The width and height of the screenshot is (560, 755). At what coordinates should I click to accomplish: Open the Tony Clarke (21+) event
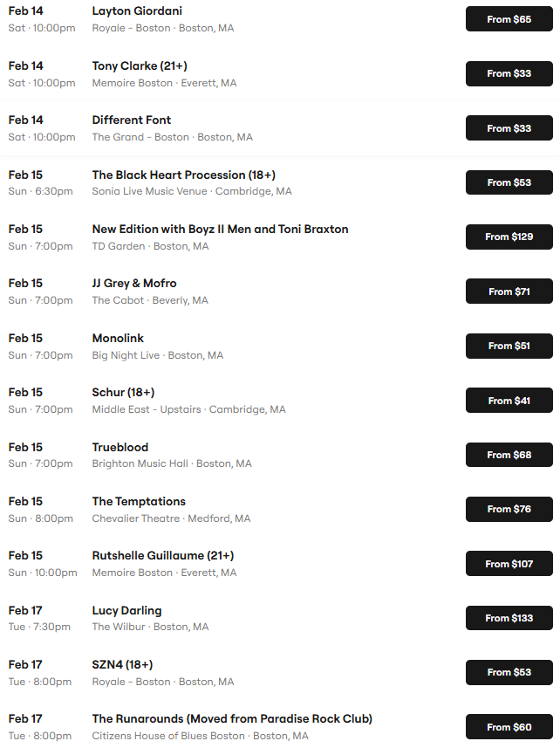(140, 66)
